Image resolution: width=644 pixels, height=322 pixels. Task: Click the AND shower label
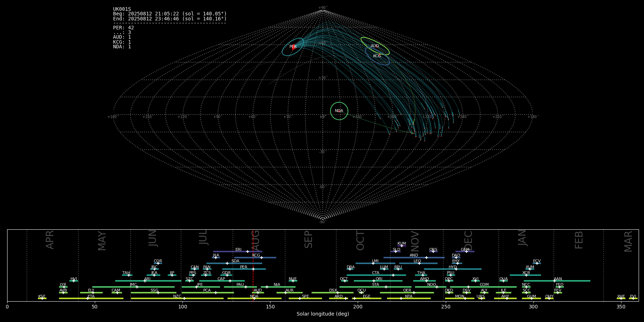click(414, 255)
